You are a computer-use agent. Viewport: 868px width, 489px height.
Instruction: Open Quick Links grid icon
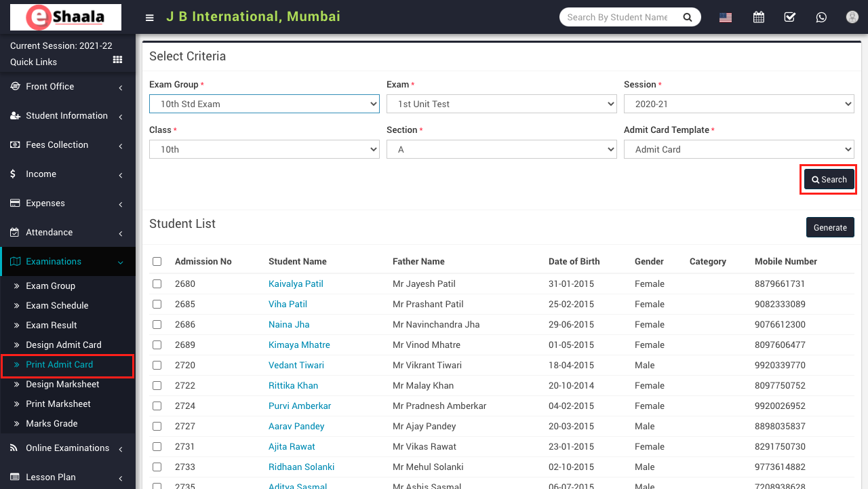(x=117, y=60)
